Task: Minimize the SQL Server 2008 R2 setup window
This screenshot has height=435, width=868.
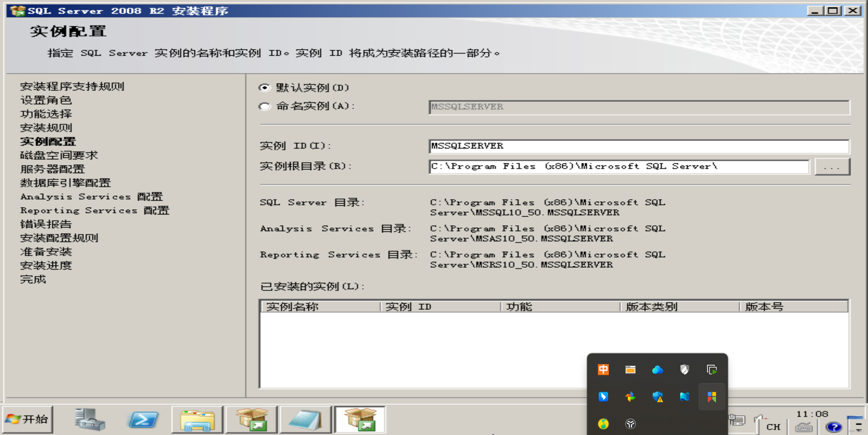Action: [815, 11]
